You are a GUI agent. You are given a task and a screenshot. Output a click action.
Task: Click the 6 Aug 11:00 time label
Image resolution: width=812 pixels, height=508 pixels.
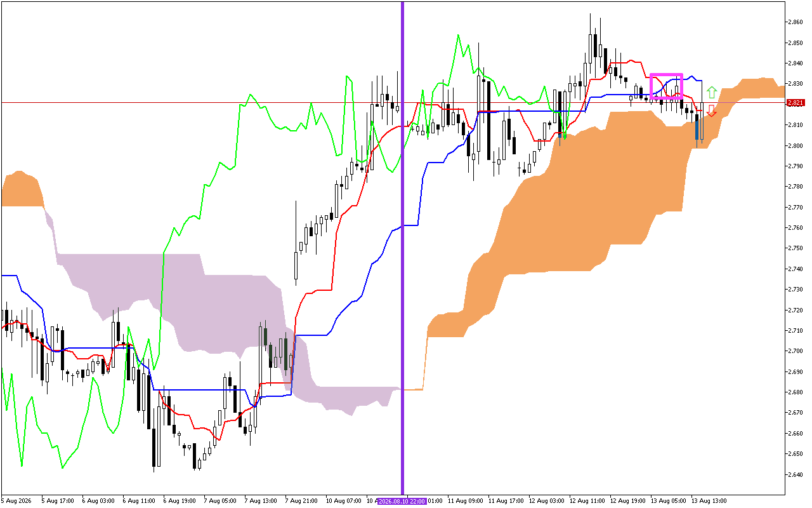(138, 501)
